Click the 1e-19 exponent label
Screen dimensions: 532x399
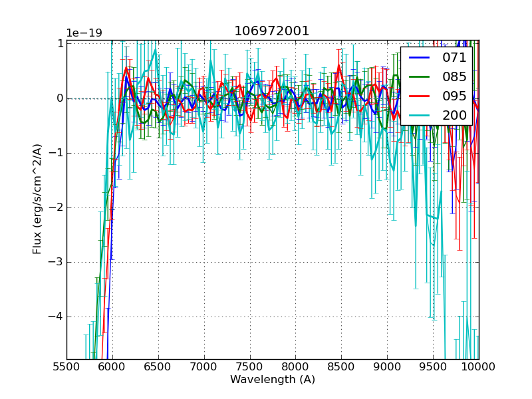pos(84,33)
